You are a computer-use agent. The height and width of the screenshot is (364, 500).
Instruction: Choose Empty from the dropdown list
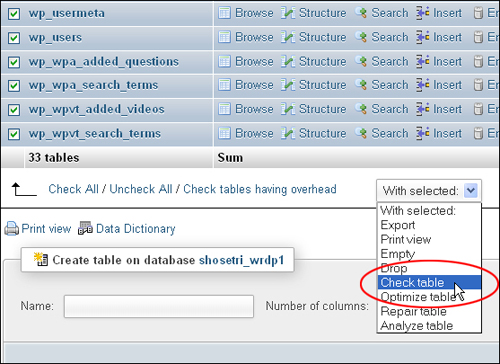(x=429, y=254)
